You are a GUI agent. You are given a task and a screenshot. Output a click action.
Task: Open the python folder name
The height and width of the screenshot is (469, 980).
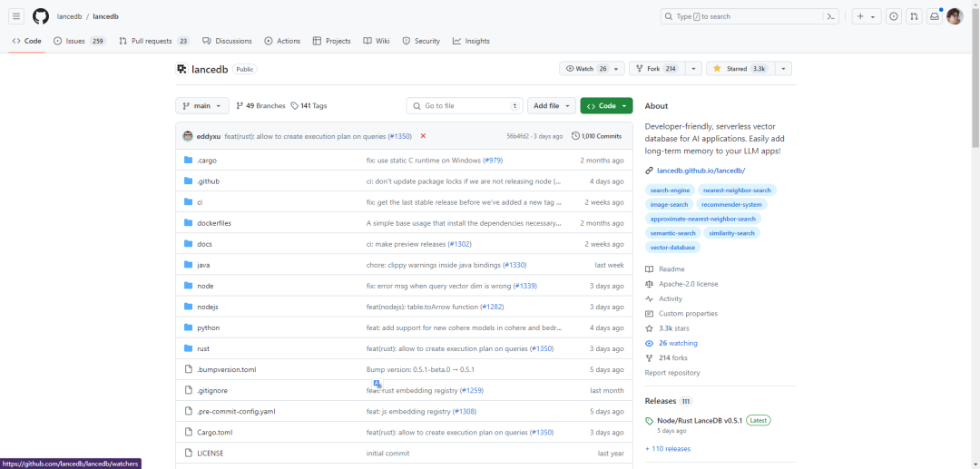pos(208,327)
